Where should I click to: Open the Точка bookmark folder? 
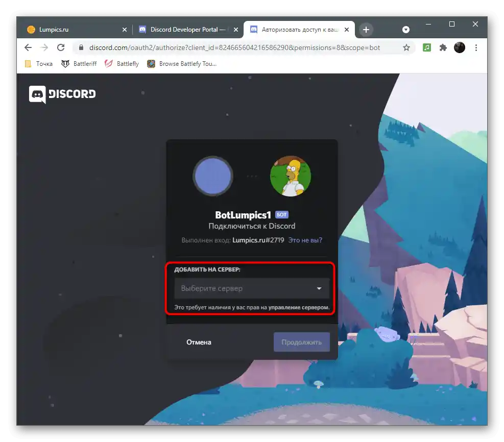(x=39, y=64)
